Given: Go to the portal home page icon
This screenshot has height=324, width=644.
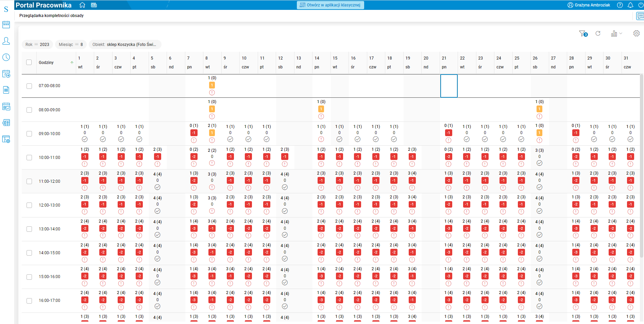Looking at the screenshot, I should pos(82,5).
